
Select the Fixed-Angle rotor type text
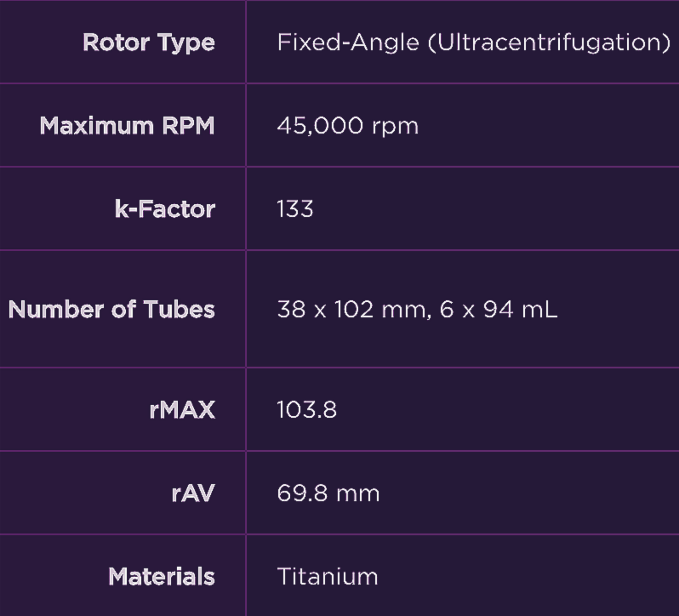click(x=348, y=43)
